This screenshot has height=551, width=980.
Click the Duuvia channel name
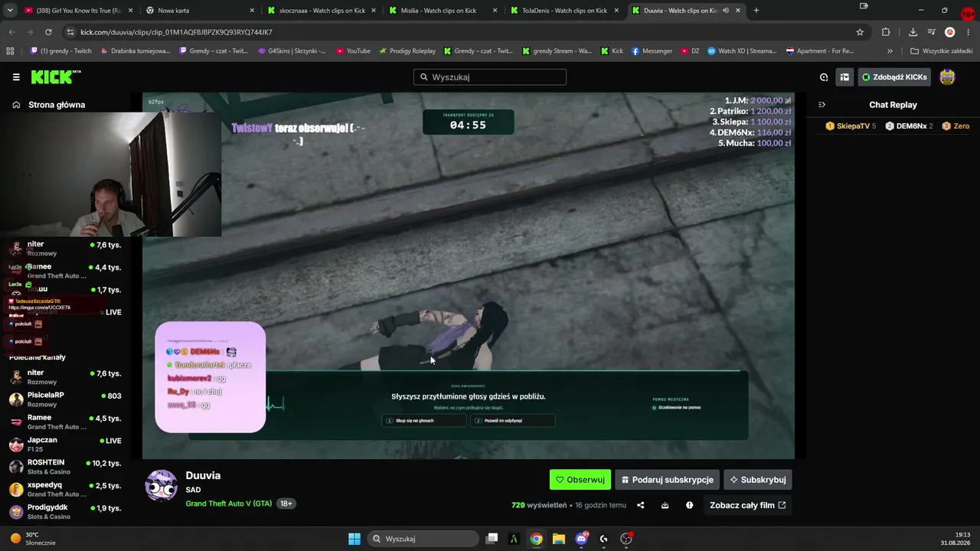(203, 475)
